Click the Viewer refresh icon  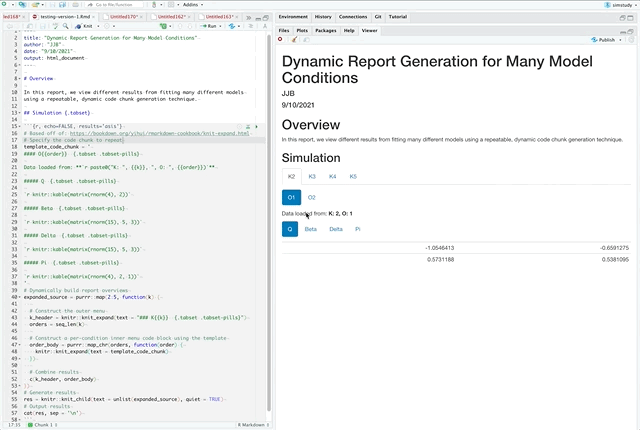tap(631, 40)
